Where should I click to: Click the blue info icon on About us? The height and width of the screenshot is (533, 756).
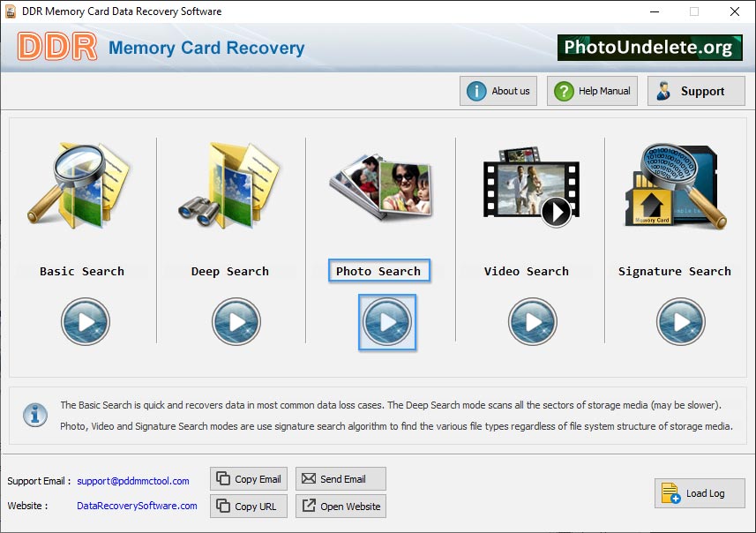tap(476, 91)
